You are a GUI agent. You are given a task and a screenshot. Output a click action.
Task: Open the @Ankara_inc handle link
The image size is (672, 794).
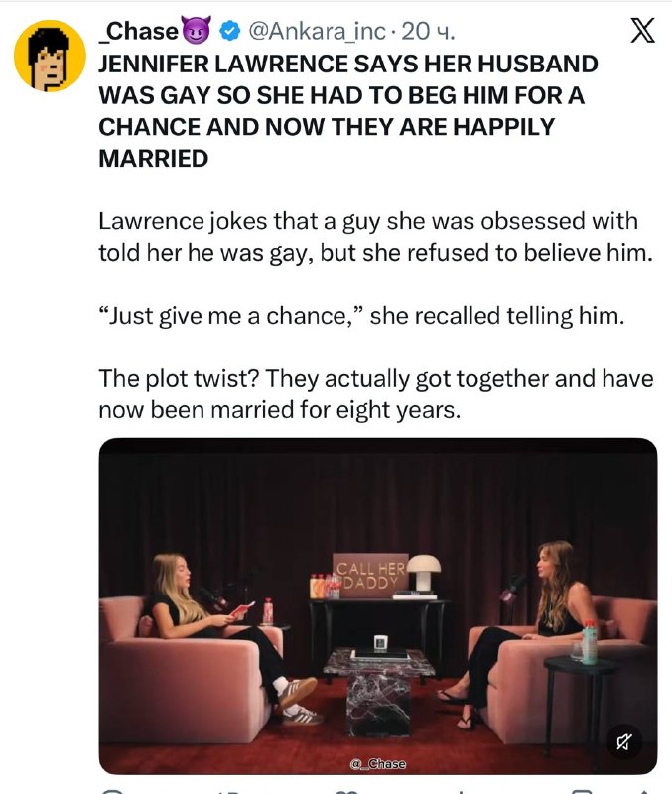point(317,31)
